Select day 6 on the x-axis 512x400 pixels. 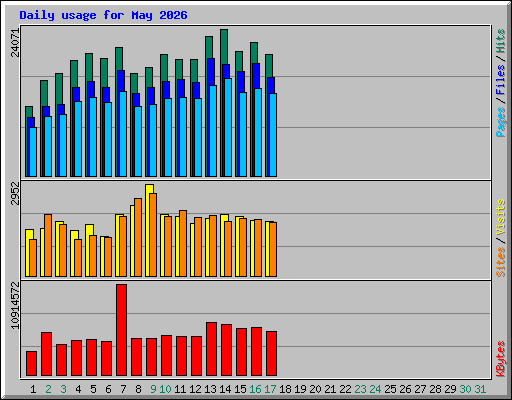click(108, 389)
